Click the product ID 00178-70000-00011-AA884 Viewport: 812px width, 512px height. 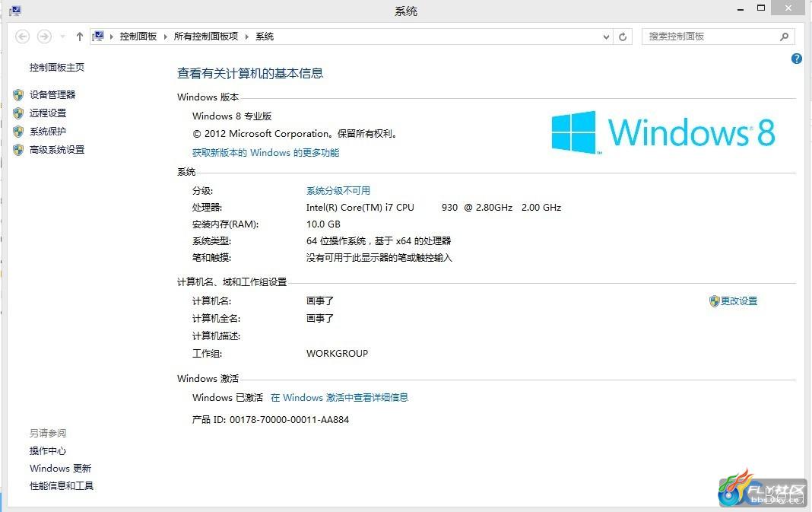289,420
